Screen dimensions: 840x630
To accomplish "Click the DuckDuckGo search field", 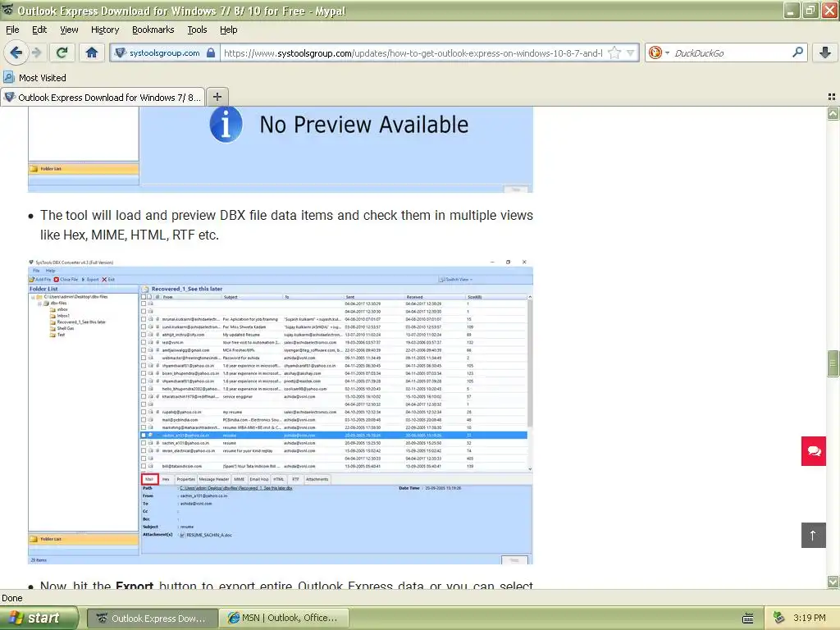I will (731, 53).
